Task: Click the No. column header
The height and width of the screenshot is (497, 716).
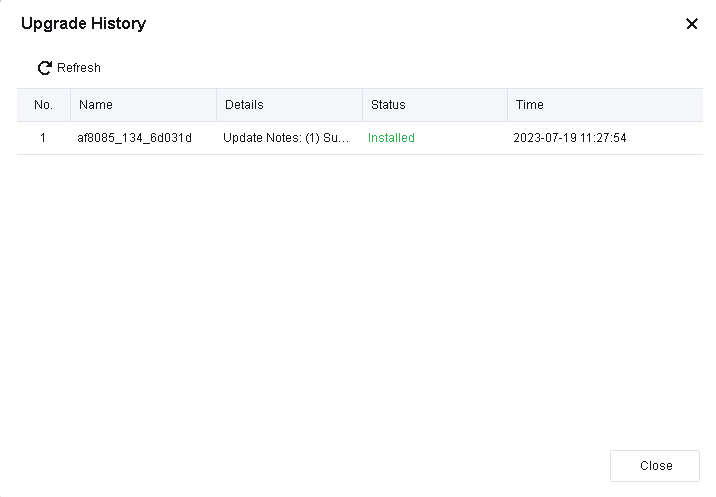Action: click(x=43, y=105)
